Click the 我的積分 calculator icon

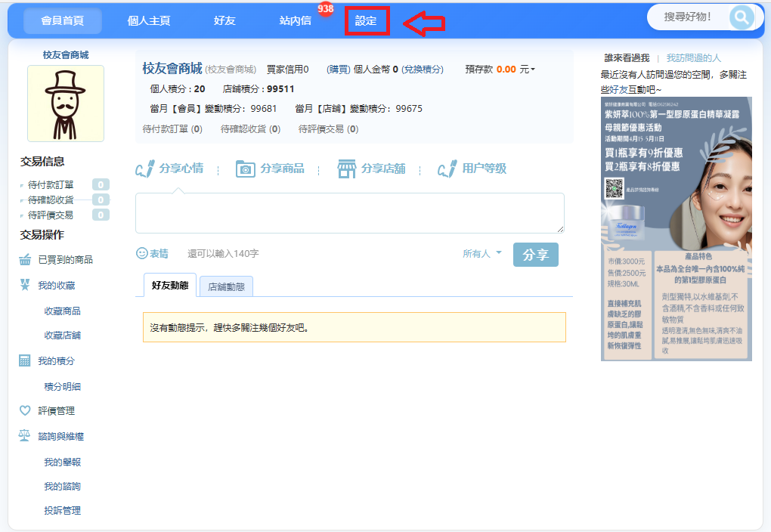pos(24,361)
